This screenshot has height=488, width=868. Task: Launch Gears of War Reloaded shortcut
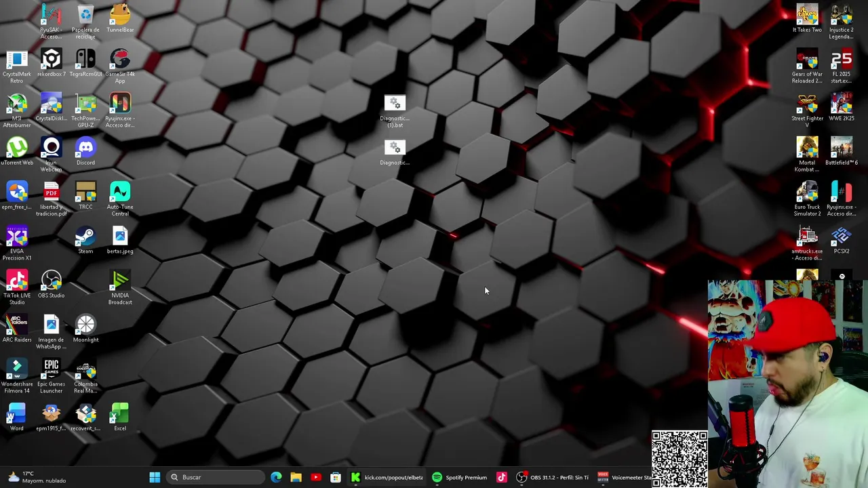[x=807, y=66]
